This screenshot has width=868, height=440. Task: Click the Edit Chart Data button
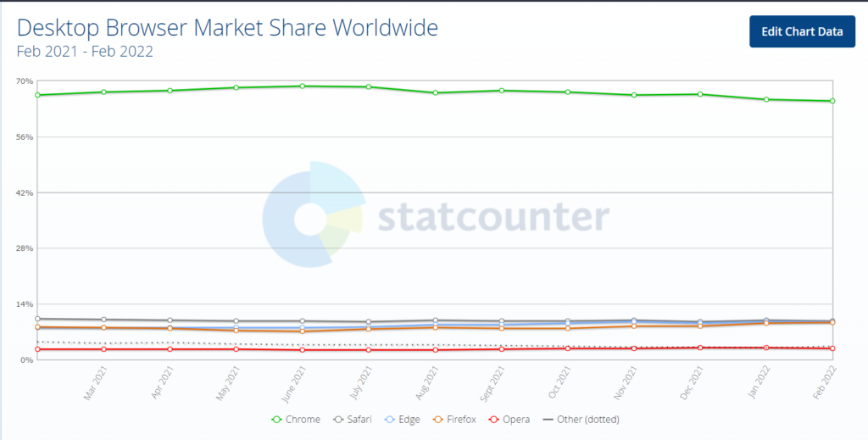tap(802, 31)
